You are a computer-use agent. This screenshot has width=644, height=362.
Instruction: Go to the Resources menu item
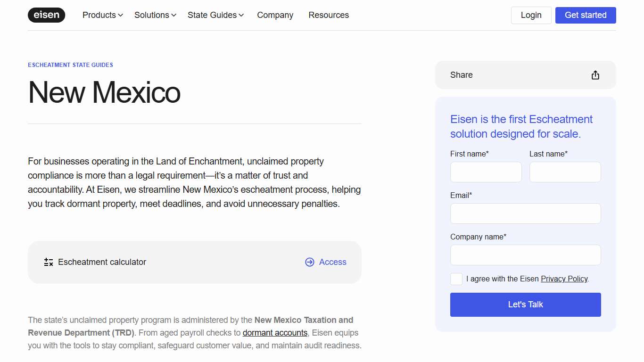[329, 15]
